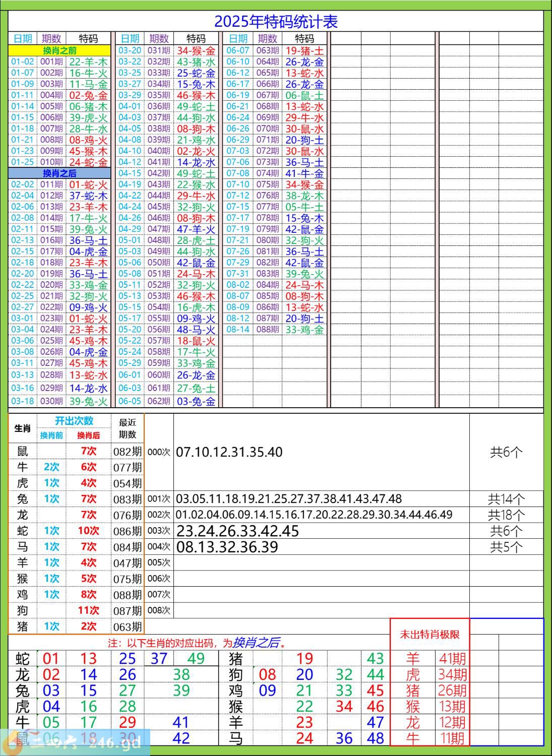The width and height of the screenshot is (552, 756).
Task: Select green number 49 in the 蛇 row
Action: pos(196,658)
